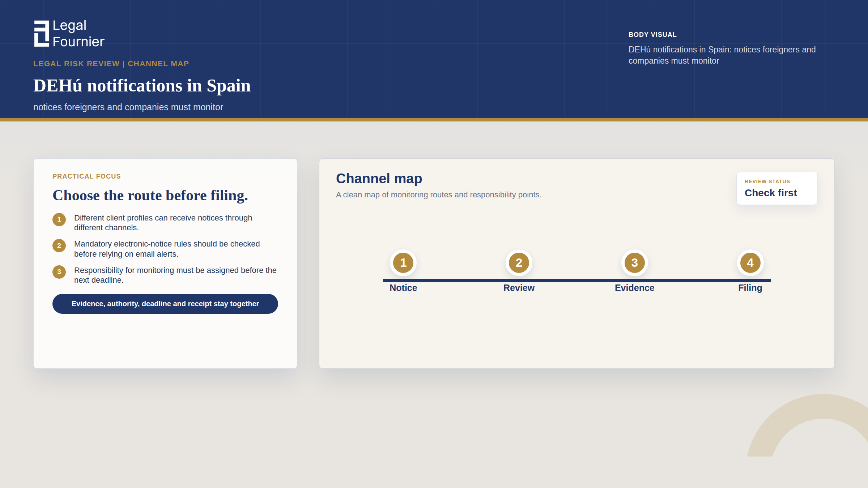Click LEGAL RISK REVIEW | CHANNEL MAP label
868x488 pixels.
tap(111, 64)
